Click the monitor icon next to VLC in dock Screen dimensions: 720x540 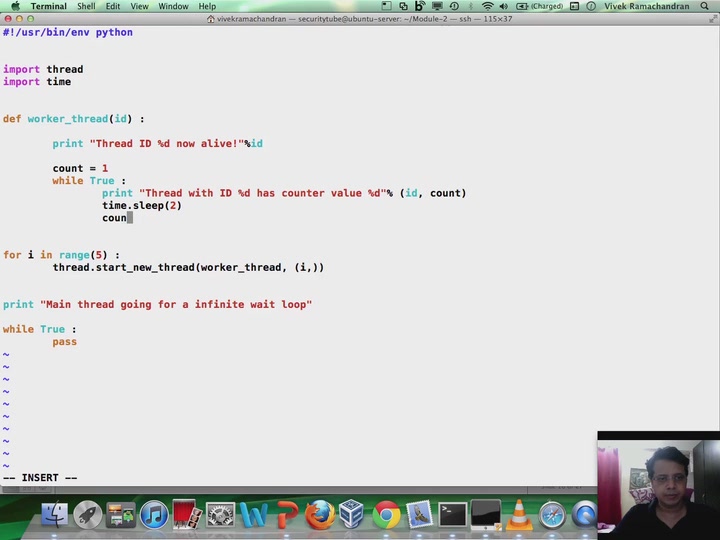point(486,514)
